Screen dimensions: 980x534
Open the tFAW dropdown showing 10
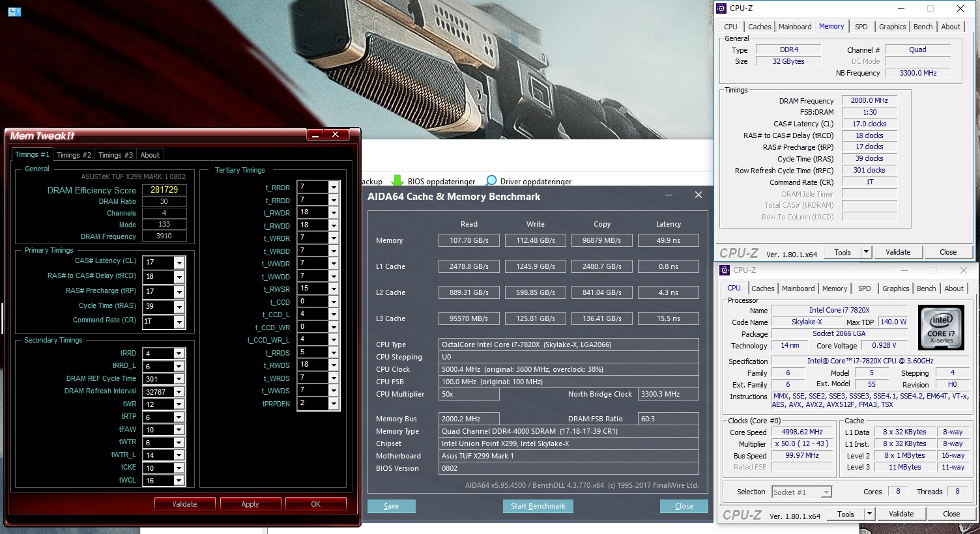pyautogui.click(x=179, y=430)
